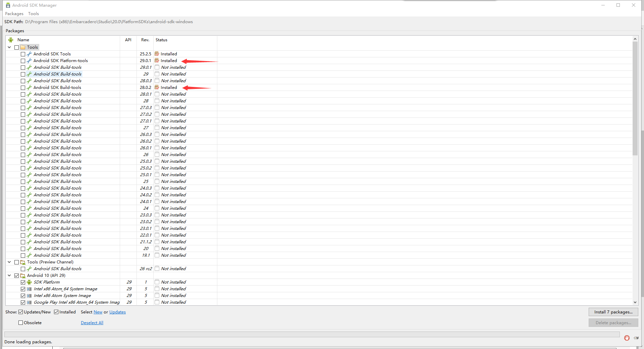This screenshot has width=644, height=349.
Task: Click the Intel x86 Atom System Image icon
Action: (29, 296)
